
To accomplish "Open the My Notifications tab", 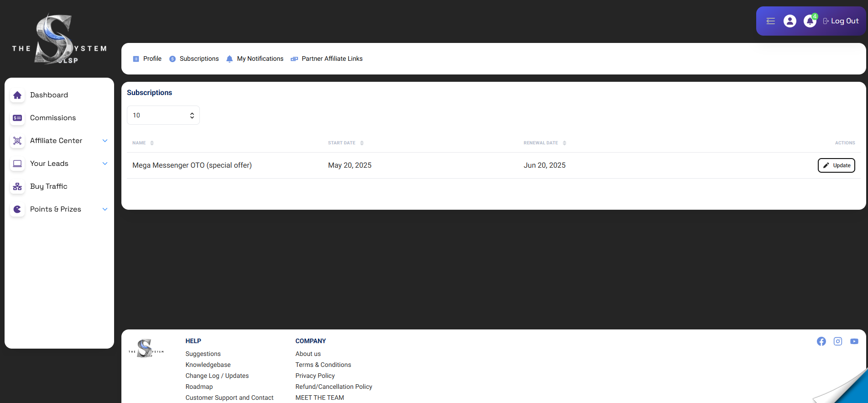I will pos(255,58).
